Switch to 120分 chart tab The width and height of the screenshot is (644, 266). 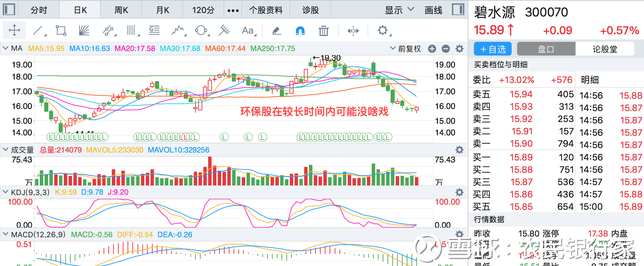pos(203,10)
